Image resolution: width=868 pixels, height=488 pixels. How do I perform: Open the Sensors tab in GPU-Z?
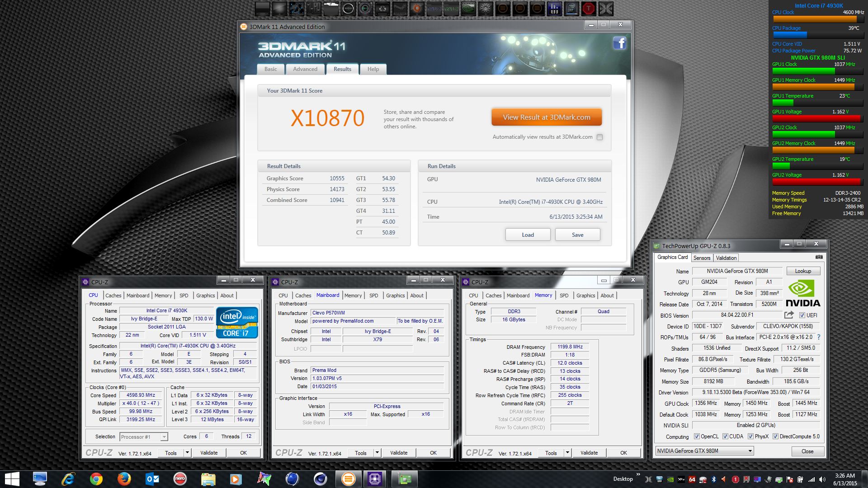click(x=702, y=258)
